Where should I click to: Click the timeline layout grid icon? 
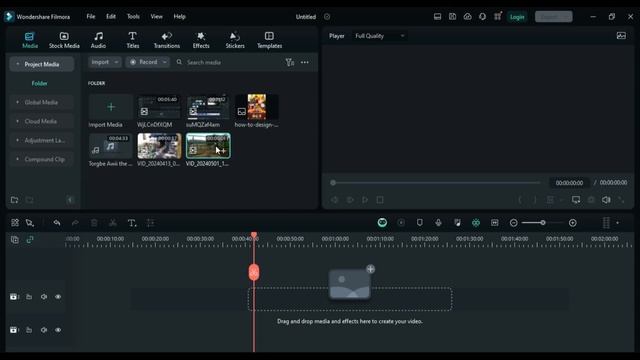pos(15,223)
